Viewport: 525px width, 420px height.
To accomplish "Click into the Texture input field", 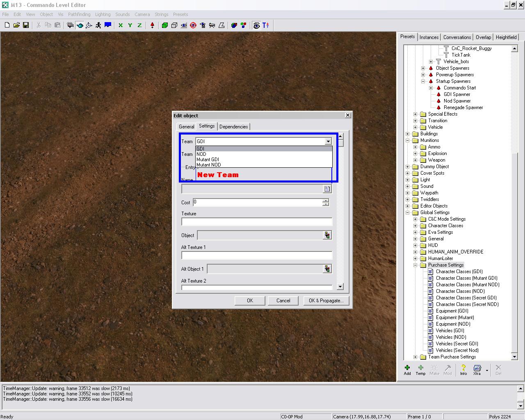I will pos(256,222).
